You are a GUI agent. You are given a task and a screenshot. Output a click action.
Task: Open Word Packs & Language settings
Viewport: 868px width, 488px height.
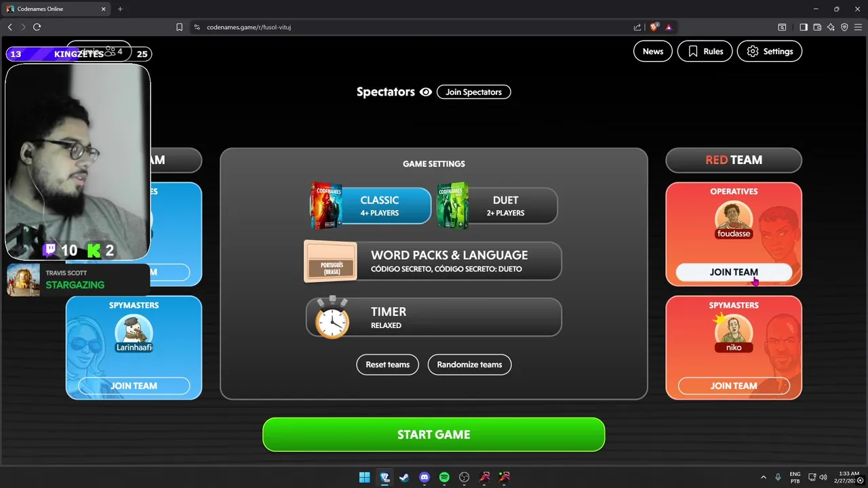tap(433, 261)
